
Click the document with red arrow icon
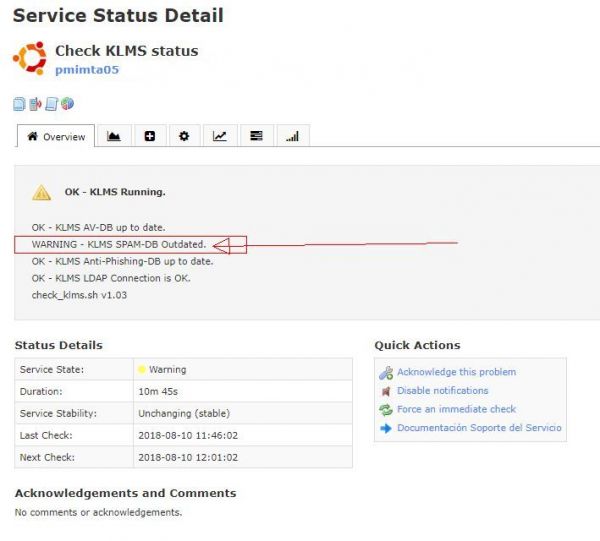tap(35, 104)
